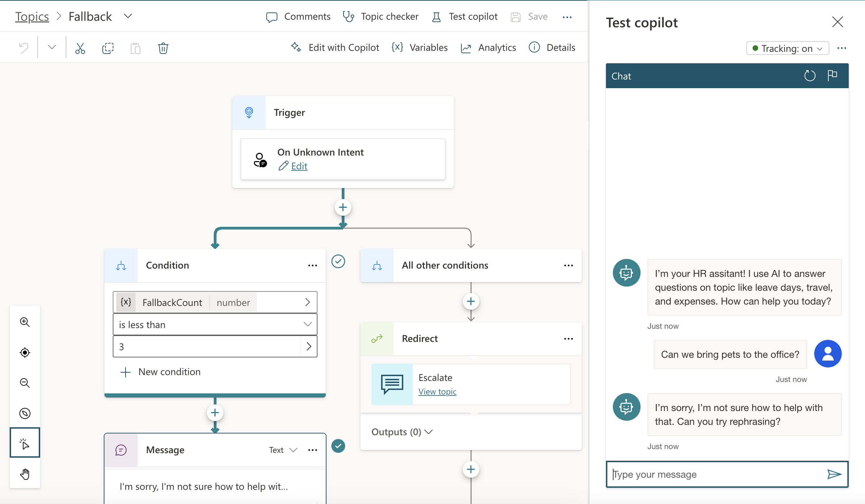This screenshot has height=504, width=865.
Task: Toggle Tracking on status in Test copilot
Action: (788, 48)
